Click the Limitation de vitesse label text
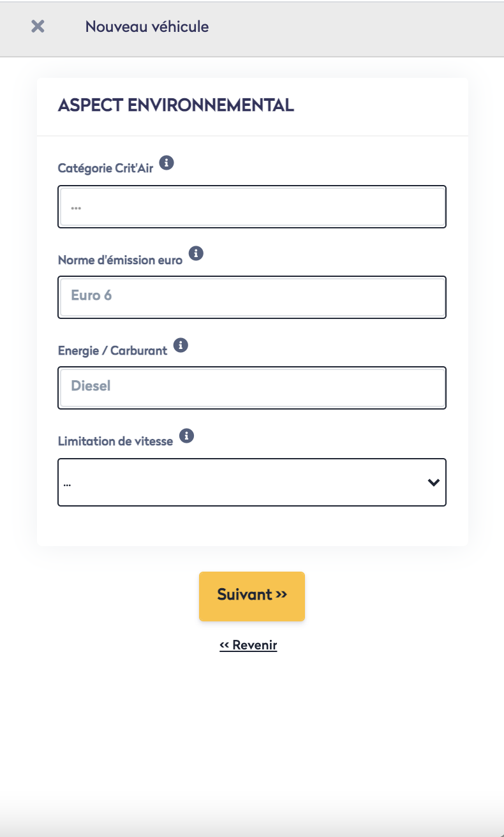The width and height of the screenshot is (504, 837). coord(115,441)
